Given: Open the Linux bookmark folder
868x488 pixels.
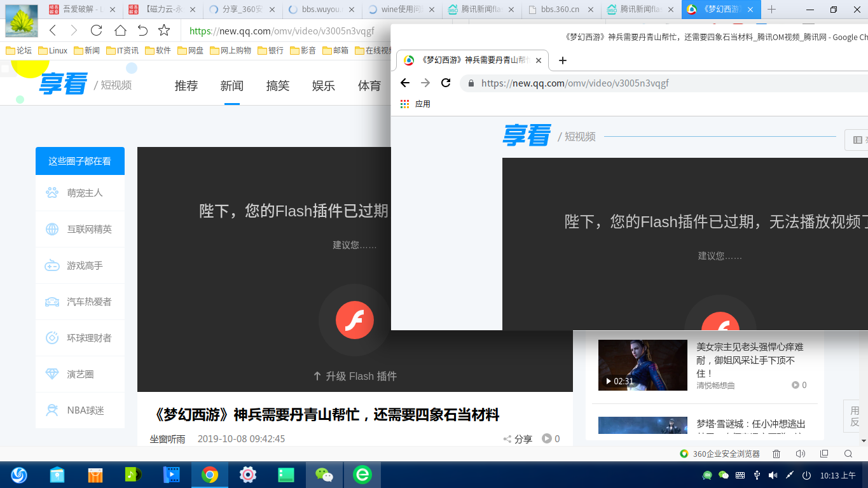Looking at the screenshot, I should click(53, 50).
